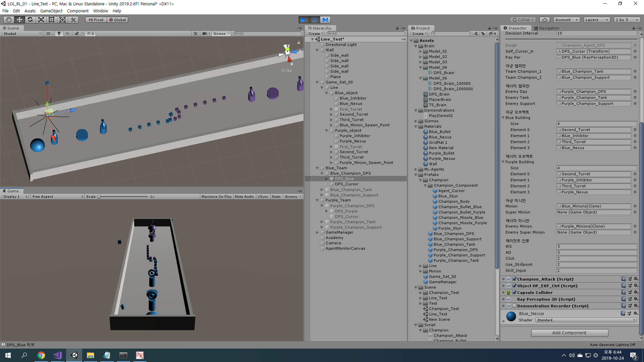Open Unity editor in Windows taskbar
The image size is (644, 362).
(x=74, y=355)
